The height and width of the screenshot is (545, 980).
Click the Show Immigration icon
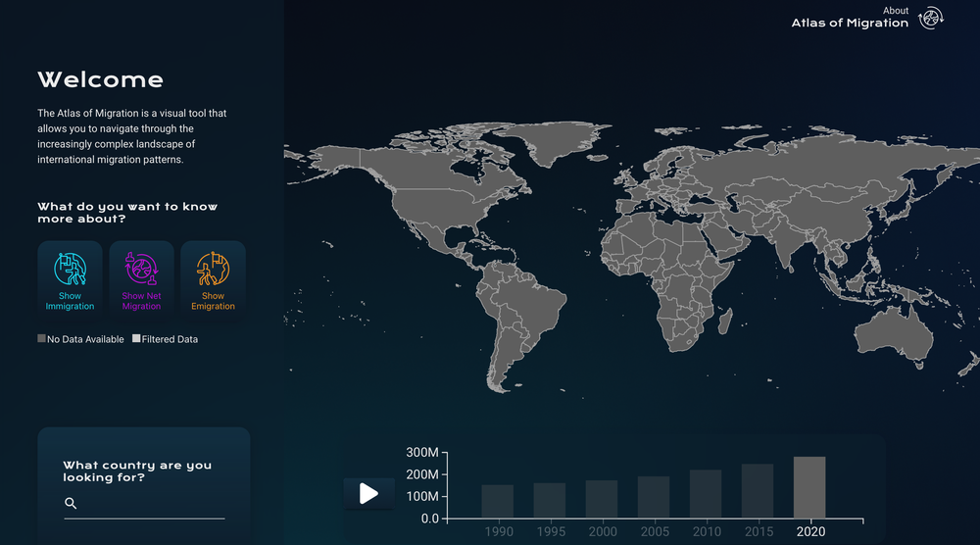70,269
